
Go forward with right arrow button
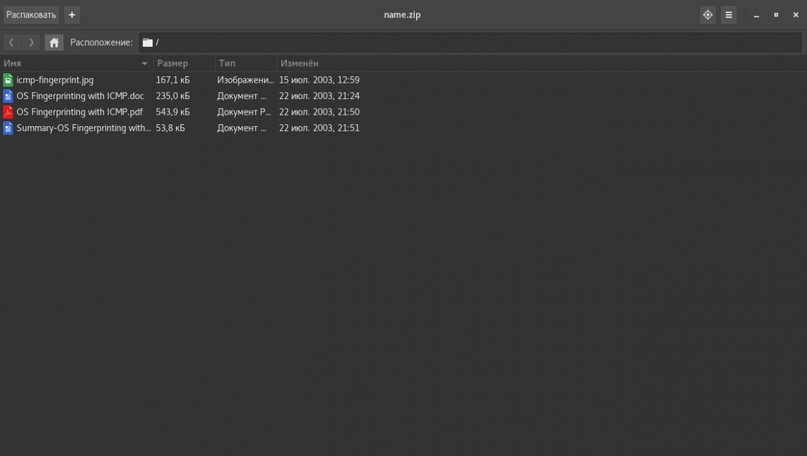(32, 43)
